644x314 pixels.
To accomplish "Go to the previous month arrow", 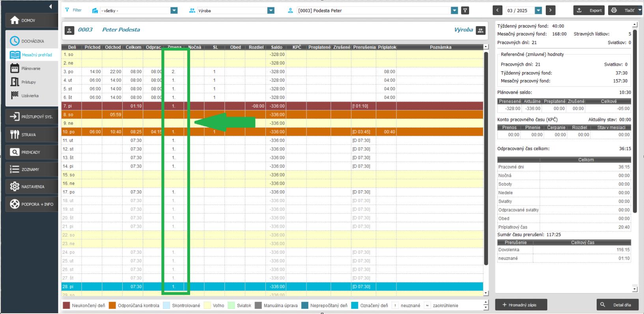I will pos(497,11).
